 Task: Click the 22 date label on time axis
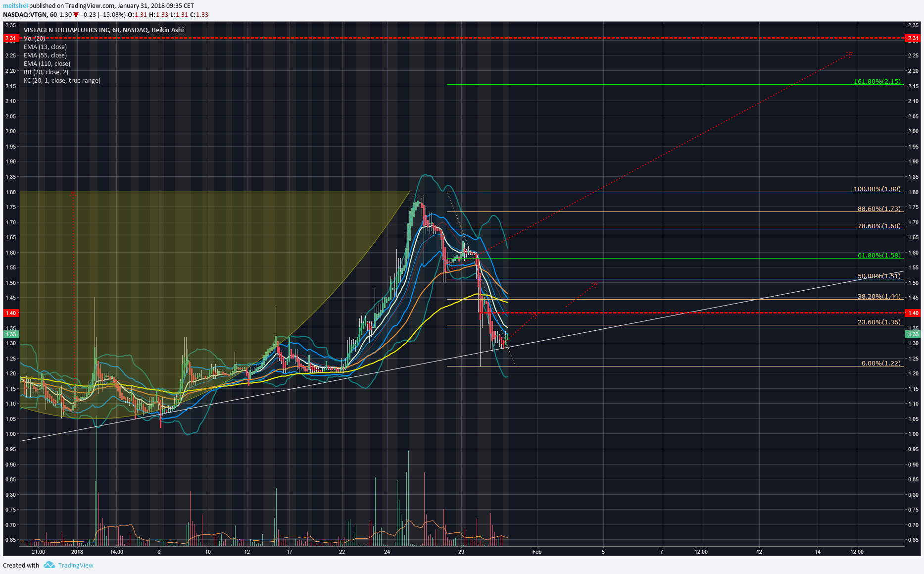click(x=342, y=552)
